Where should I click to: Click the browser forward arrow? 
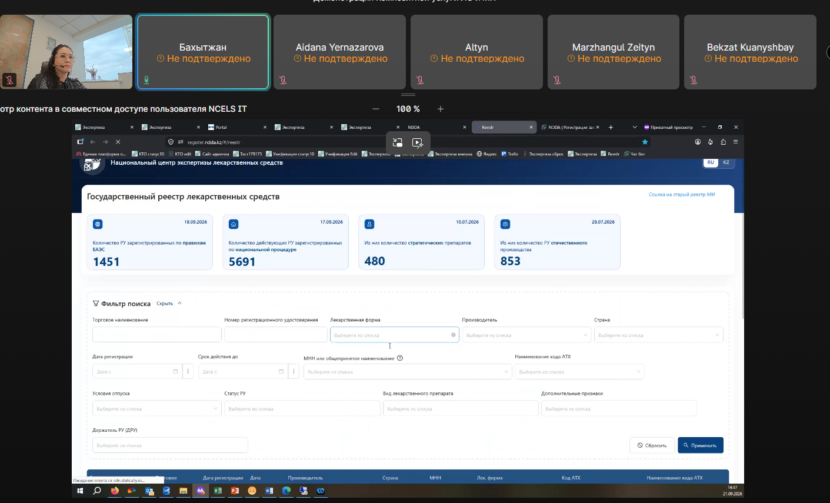(x=105, y=142)
